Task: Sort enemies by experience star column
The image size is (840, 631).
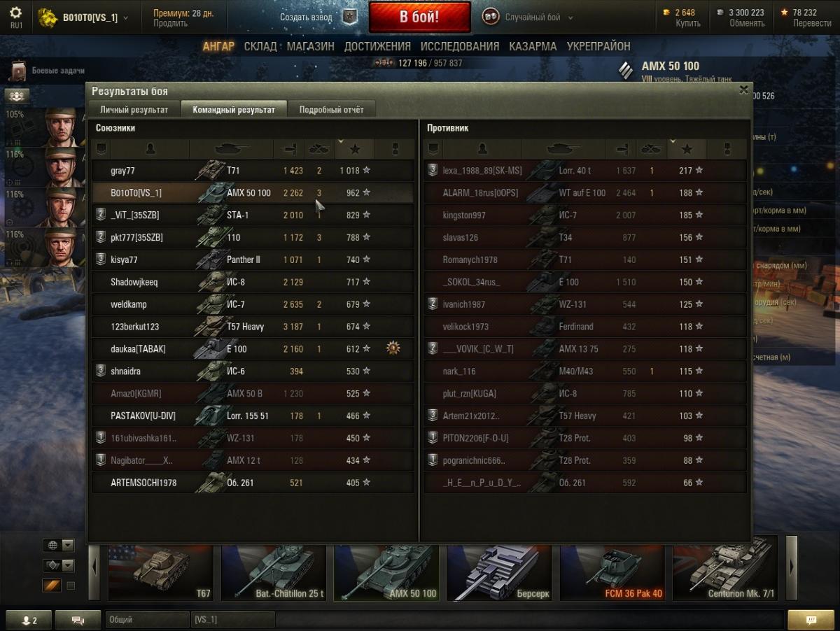Action: (687, 148)
